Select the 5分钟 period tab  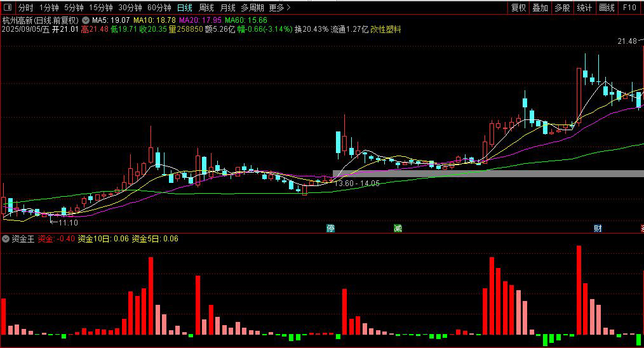[74, 8]
